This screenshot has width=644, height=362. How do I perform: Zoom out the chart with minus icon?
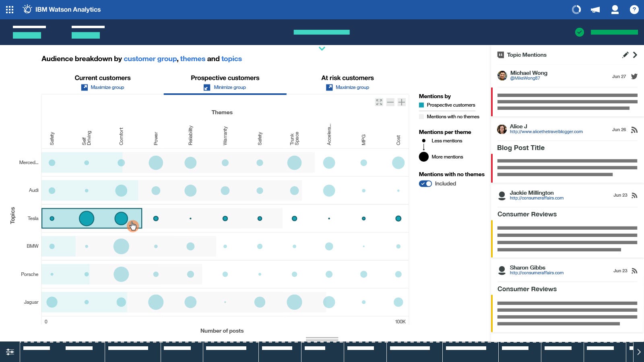390,102
